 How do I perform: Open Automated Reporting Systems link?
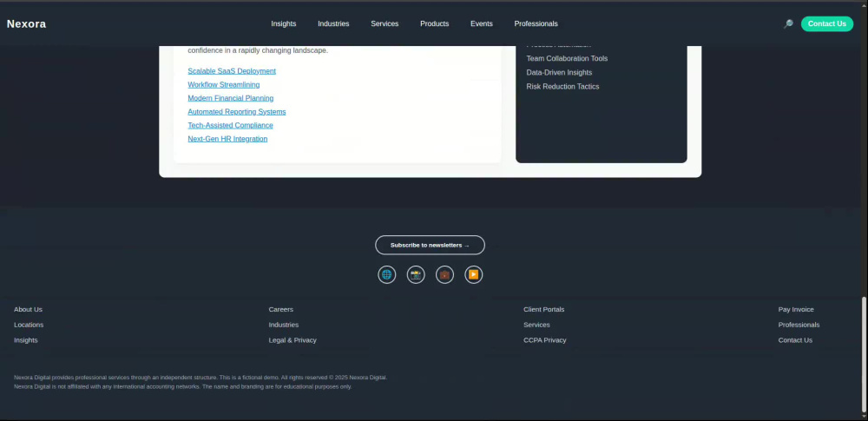237,112
